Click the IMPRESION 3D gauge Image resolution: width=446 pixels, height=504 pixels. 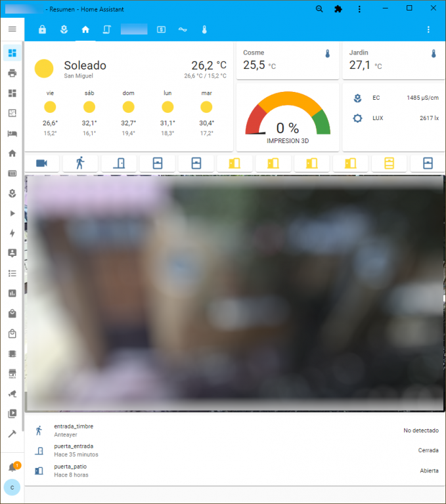click(x=287, y=118)
